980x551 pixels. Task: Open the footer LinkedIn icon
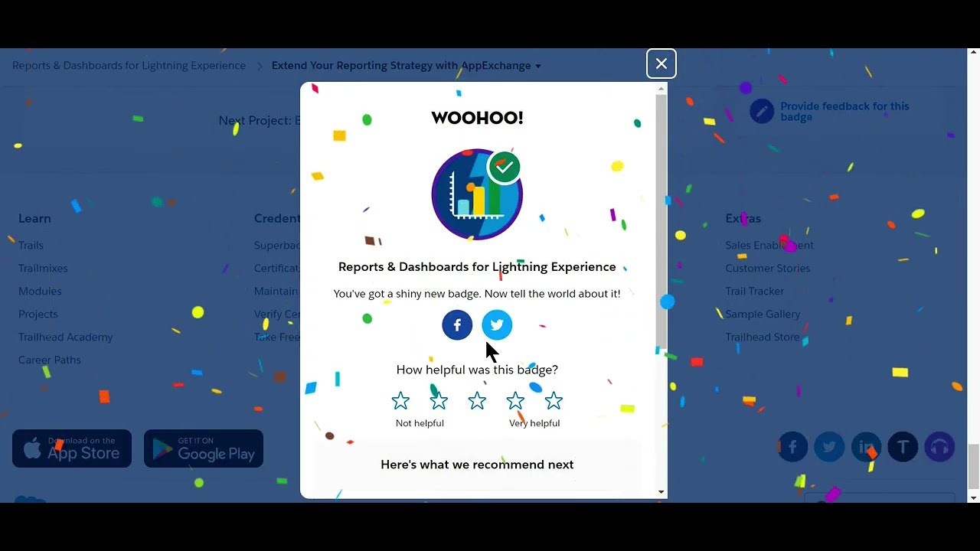(866, 447)
